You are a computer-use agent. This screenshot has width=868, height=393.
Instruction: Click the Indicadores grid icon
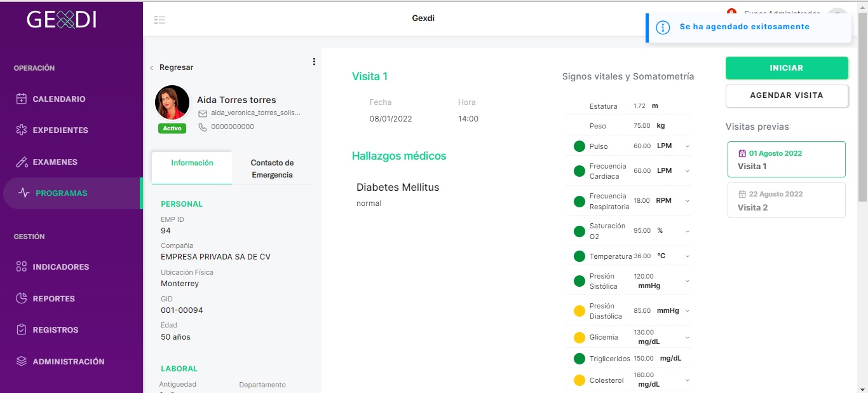point(22,267)
